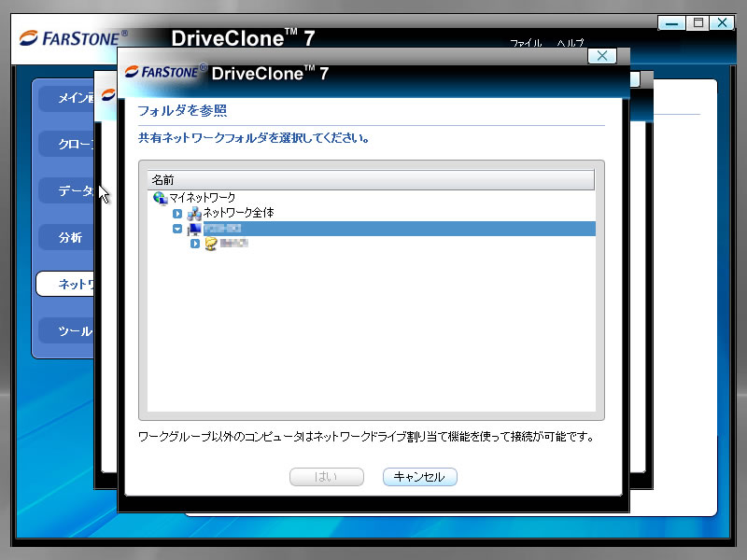The width and height of the screenshot is (747, 560).
Task: Click the ワークグループ以外のコンピュータ note text
Action: [x=366, y=437]
